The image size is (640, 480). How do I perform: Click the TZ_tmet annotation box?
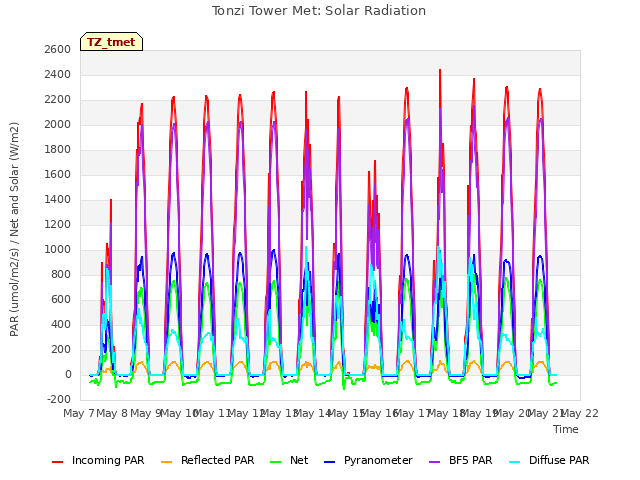[x=111, y=42]
